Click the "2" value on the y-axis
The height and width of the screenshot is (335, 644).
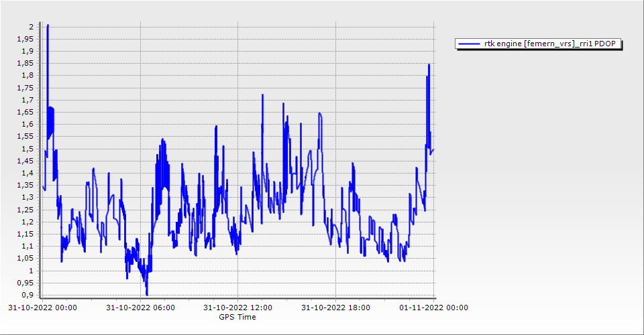31,26
